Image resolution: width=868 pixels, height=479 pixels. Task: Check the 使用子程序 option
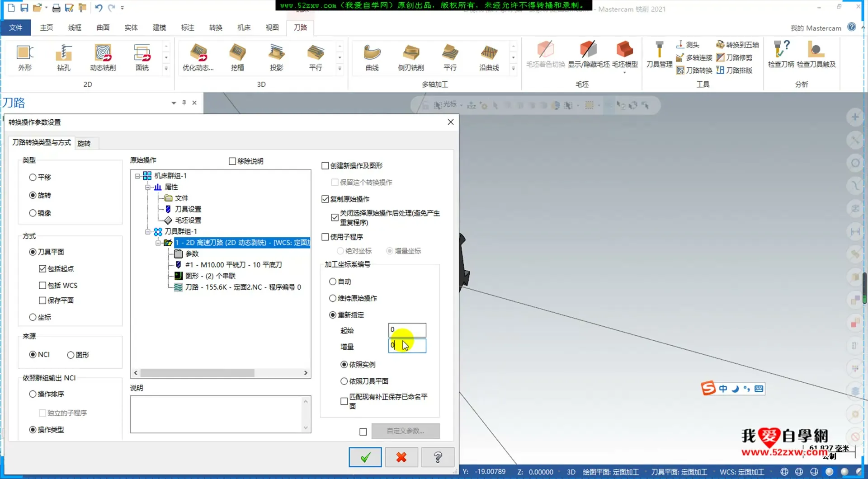[325, 237]
